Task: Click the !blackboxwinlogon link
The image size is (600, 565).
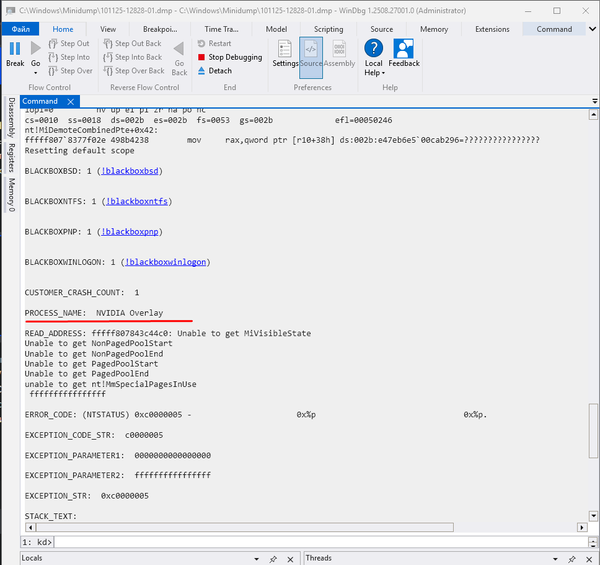Action: click(166, 262)
